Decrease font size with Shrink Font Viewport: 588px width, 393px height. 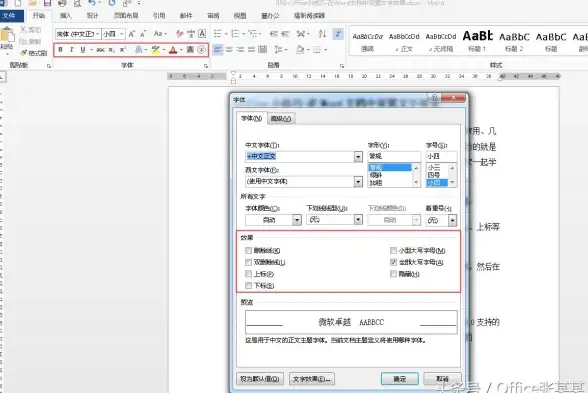(x=143, y=34)
